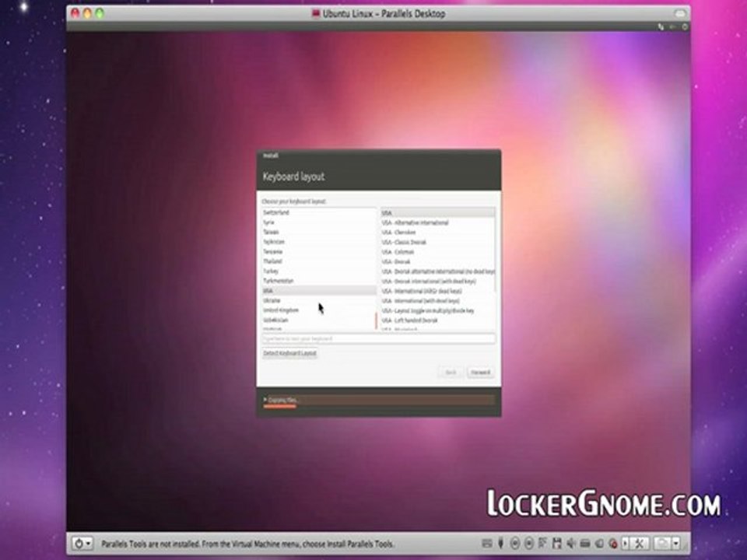Select USA - Dvorak alternative international (no dead keys)
This screenshot has height=560, width=747.
pyautogui.click(x=437, y=271)
